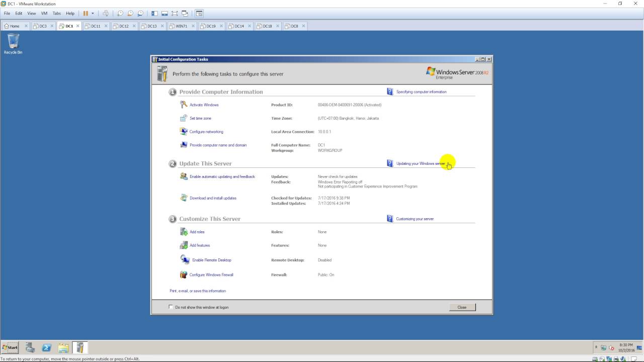Launch Windows PowerShell from the taskbar
The image size is (644, 362).
click(x=46, y=347)
